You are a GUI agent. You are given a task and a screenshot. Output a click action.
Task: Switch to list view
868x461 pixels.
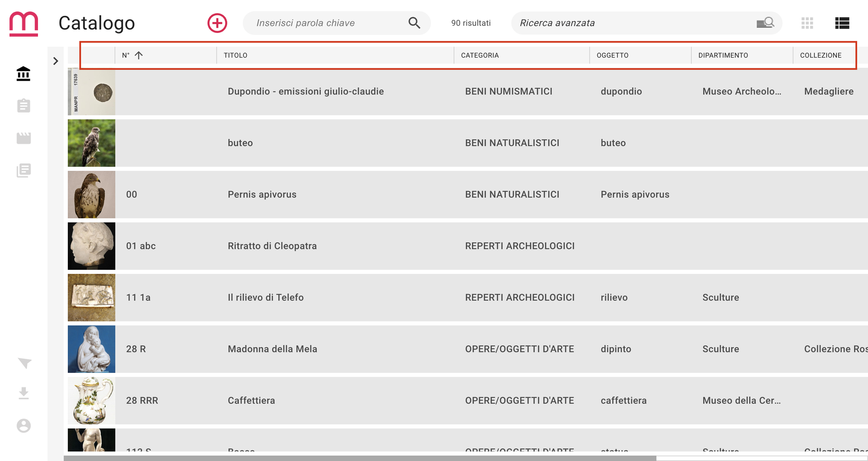pyautogui.click(x=842, y=23)
